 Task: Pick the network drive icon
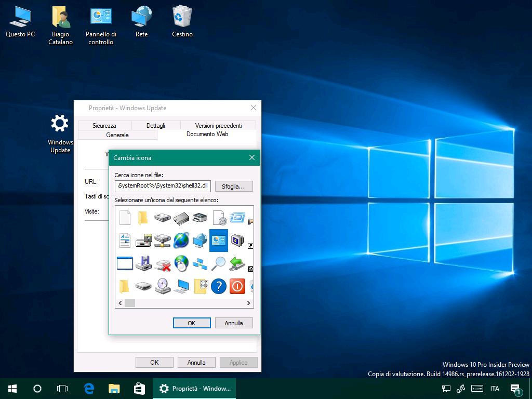click(x=163, y=241)
